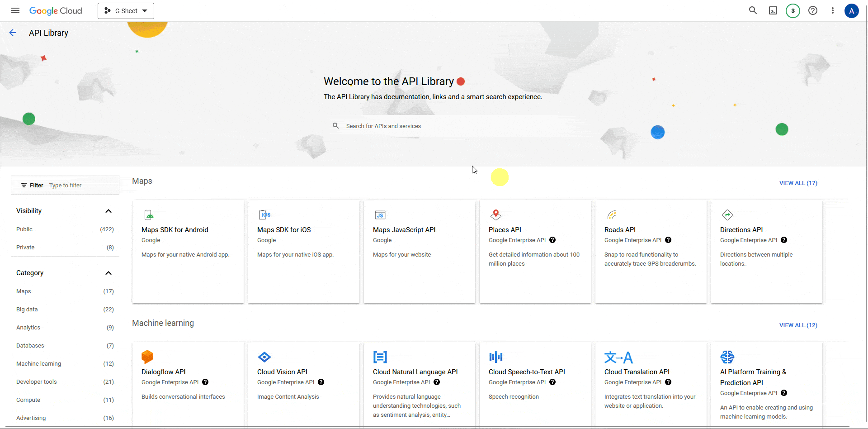Screen dimensions: 868x429
Task: Open the main navigation hamburger menu
Action: (x=15, y=10)
